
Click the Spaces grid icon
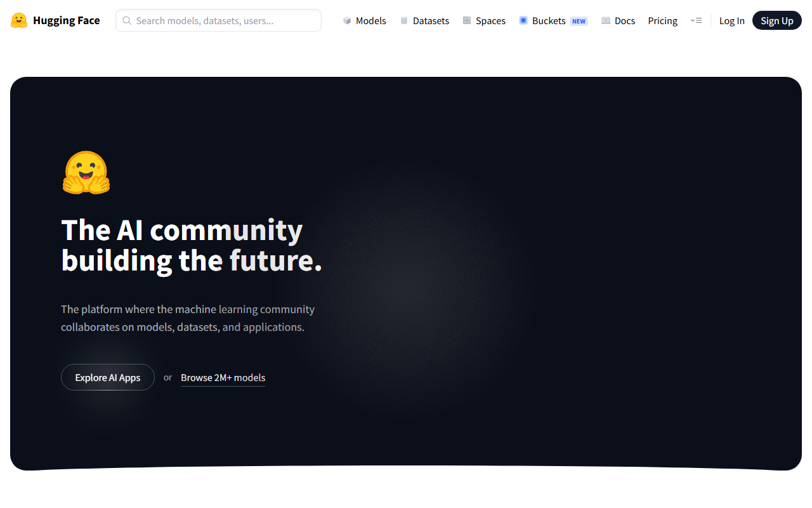(467, 20)
